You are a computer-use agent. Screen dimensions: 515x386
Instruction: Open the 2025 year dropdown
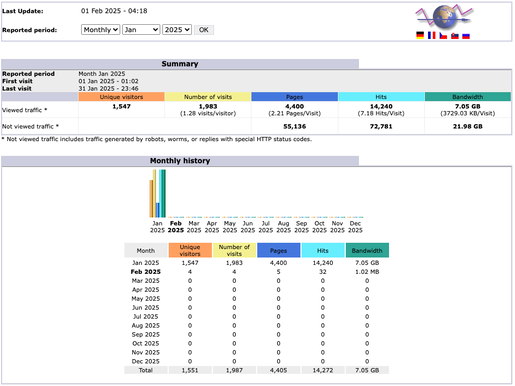[177, 30]
